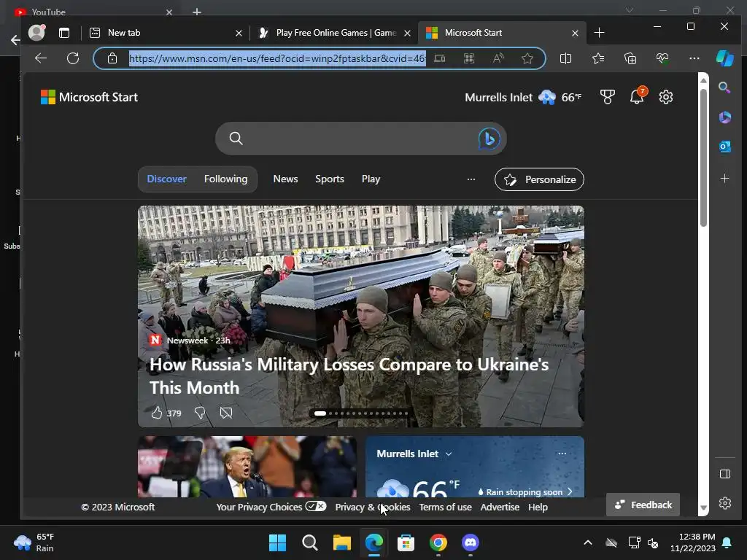Open a new Edge tab with plus

pos(600,32)
